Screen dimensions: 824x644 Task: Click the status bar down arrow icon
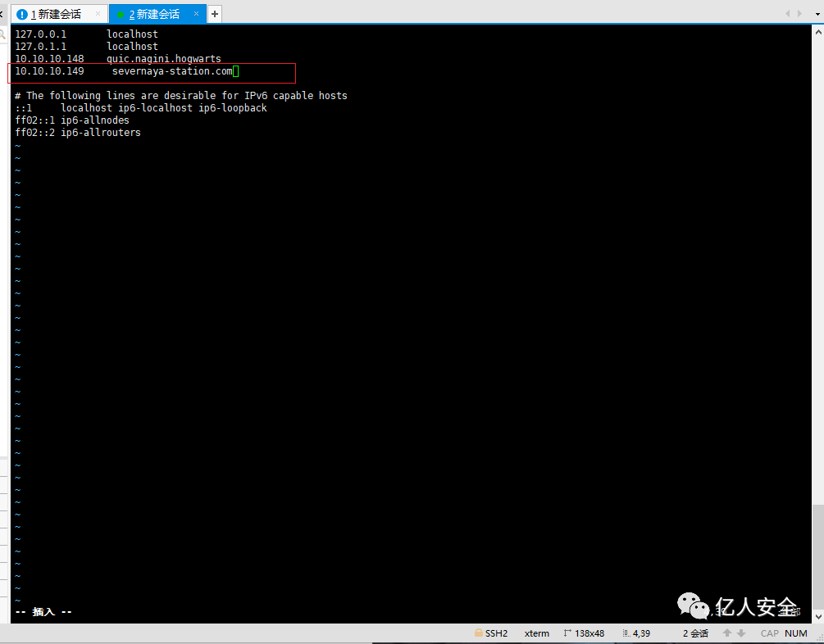(x=741, y=633)
